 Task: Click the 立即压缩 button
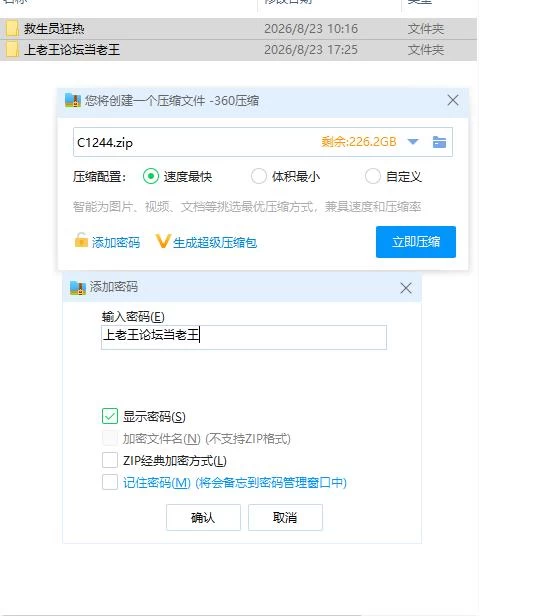[416, 242]
